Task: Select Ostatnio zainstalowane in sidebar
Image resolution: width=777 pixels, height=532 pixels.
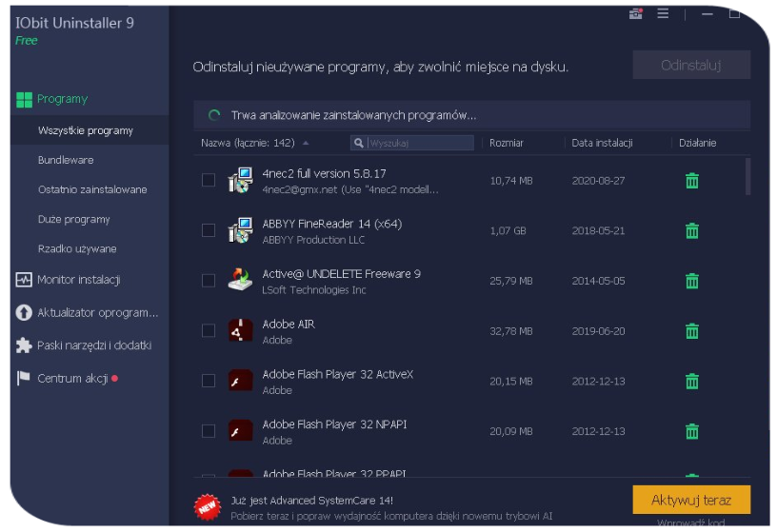Action: pos(92,189)
